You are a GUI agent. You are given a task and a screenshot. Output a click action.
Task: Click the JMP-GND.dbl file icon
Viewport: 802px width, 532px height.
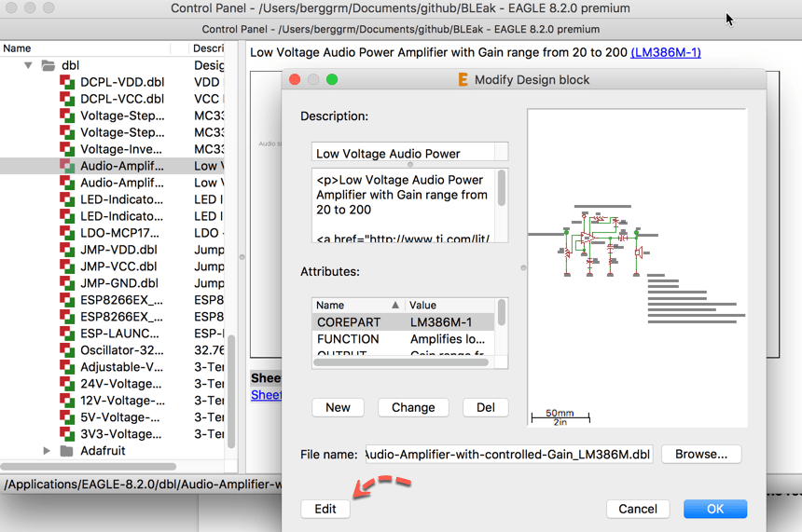tap(67, 283)
